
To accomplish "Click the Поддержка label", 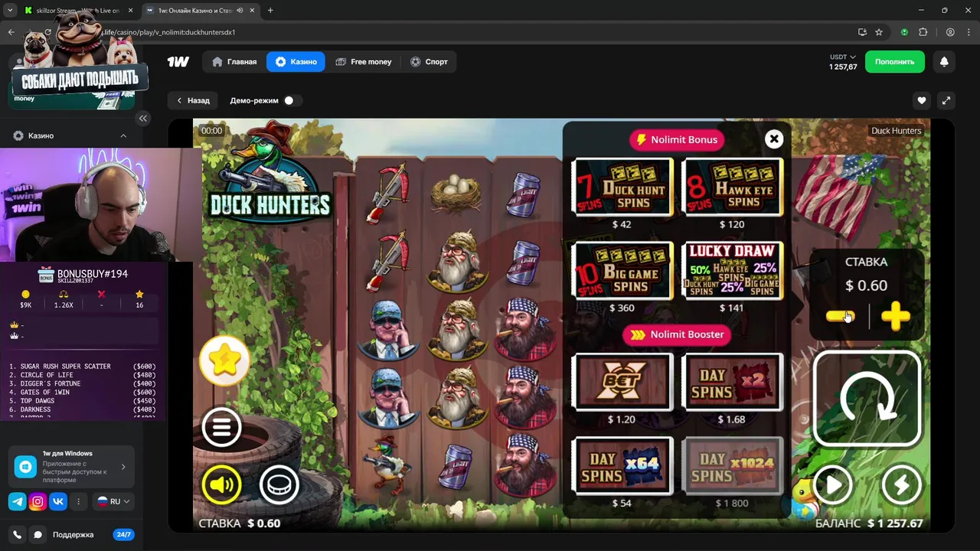I will 73,535.
